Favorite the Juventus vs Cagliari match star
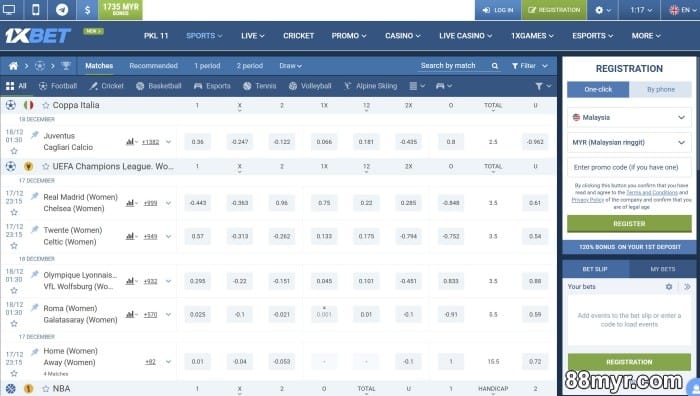 [x=14, y=151]
